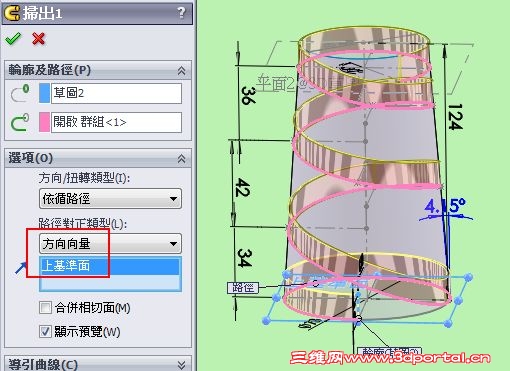Cancel the sweep with the red X
This screenshot has width=510, height=371.
pyautogui.click(x=39, y=39)
